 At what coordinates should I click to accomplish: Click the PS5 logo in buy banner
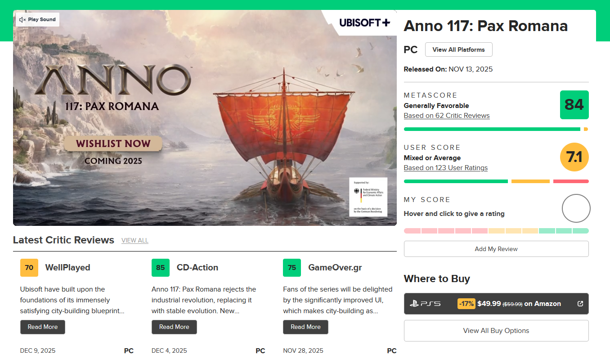click(x=425, y=304)
